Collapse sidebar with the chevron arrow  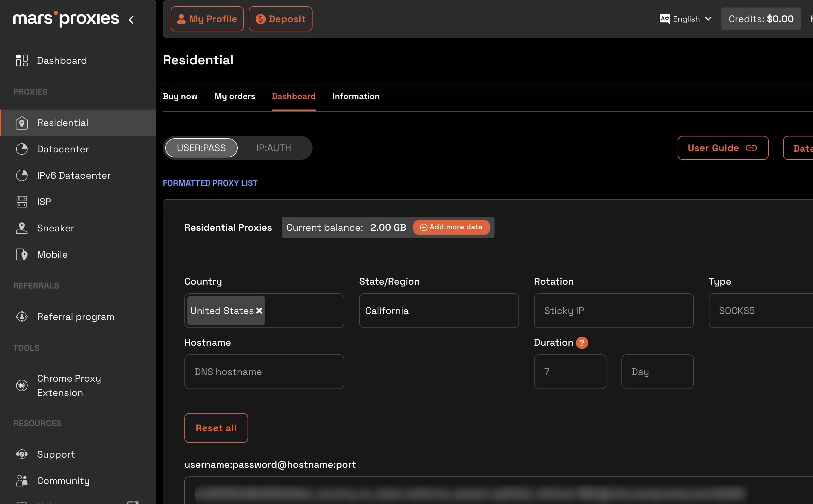(131, 20)
